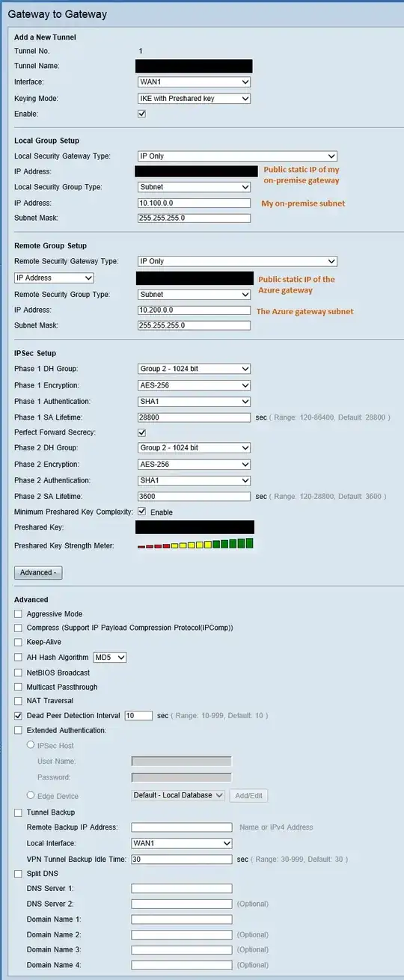Screen dimensions: 404x980
Task: Click Domain Name 3 field
Action: pyautogui.click(x=181, y=950)
